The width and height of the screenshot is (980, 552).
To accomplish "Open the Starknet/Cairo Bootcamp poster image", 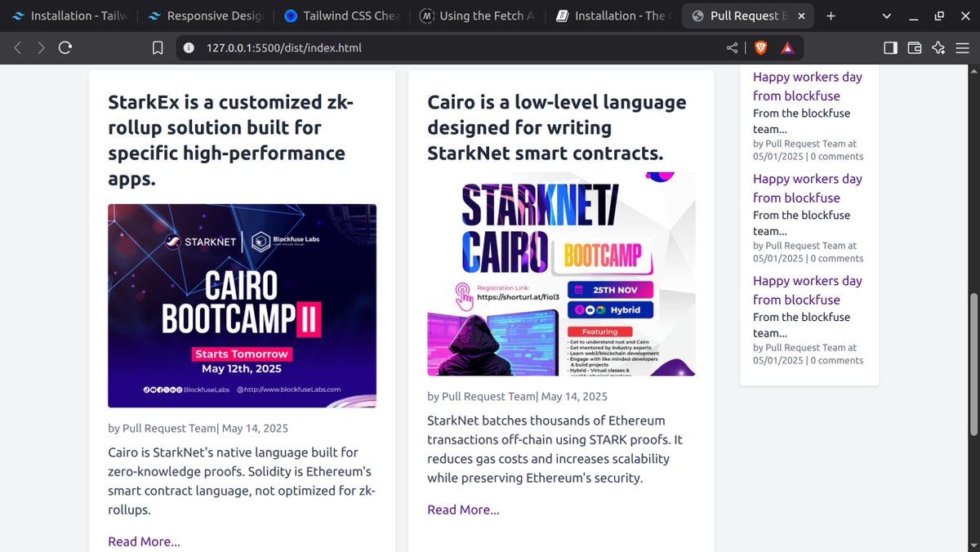I will coord(561,274).
